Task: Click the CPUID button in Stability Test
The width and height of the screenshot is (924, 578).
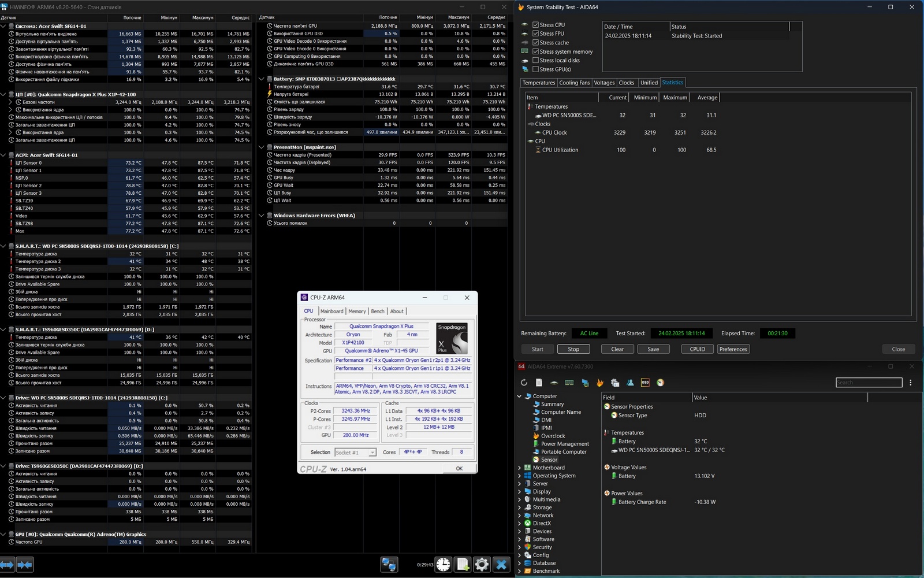Action: tap(698, 349)
